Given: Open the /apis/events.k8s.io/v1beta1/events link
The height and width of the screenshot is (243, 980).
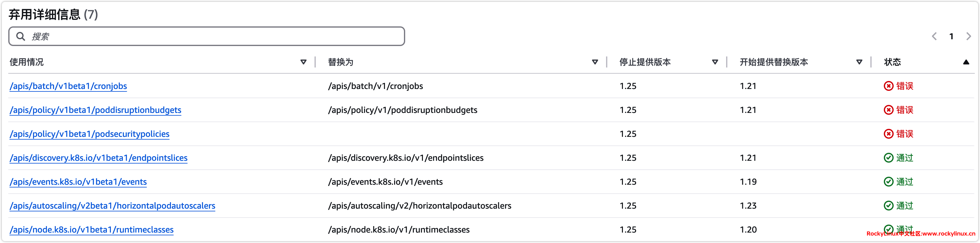Looking at the screenshot, I should point(78,182).
